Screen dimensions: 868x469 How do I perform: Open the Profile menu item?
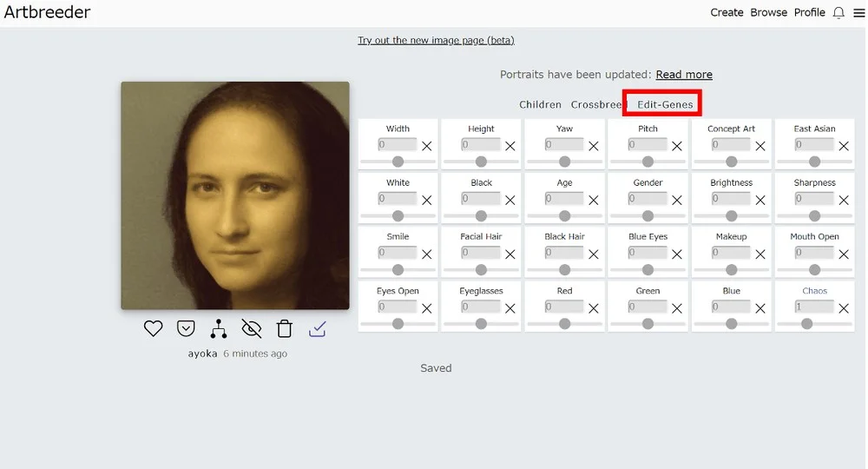(x=809, y=12)
